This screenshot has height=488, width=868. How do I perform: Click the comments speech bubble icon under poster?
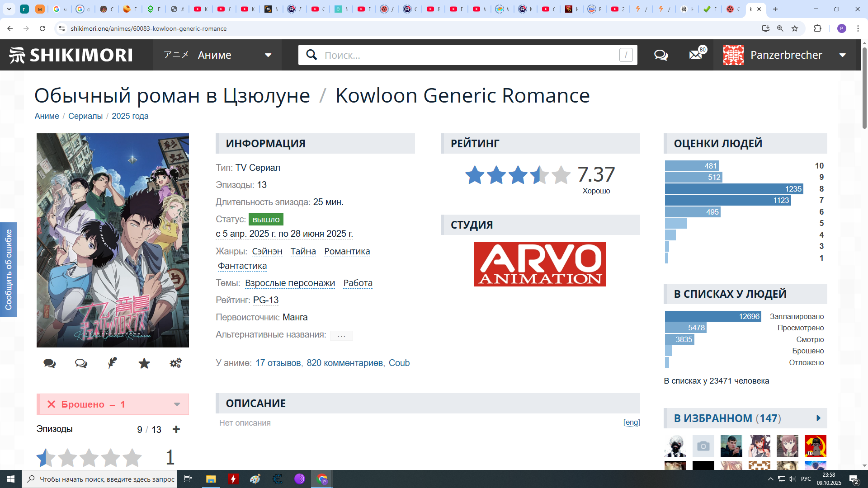point(50,363)
